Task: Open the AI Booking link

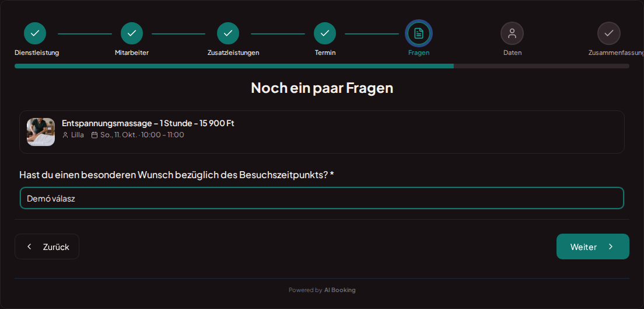Action: click(339, 290)
